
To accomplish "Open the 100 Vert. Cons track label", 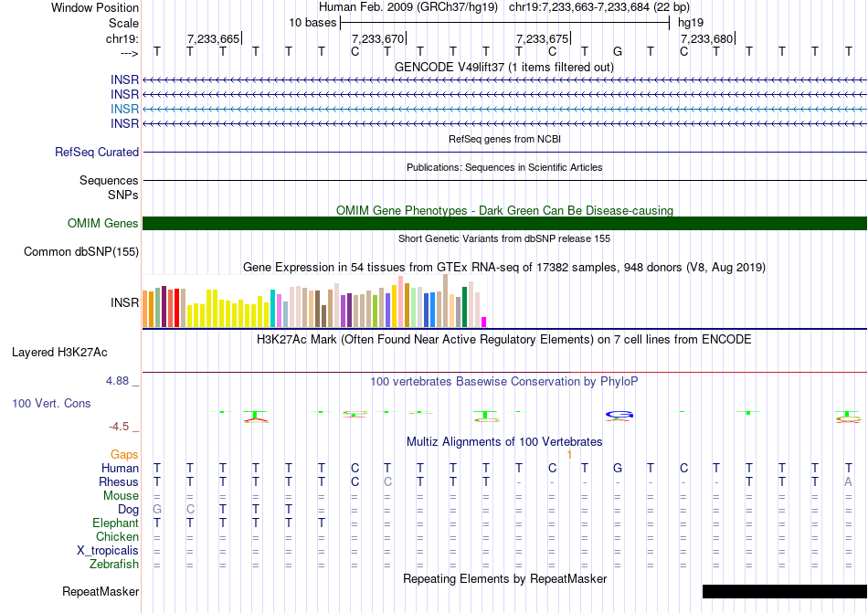I will pyautogui.click(x=51, y=403).
